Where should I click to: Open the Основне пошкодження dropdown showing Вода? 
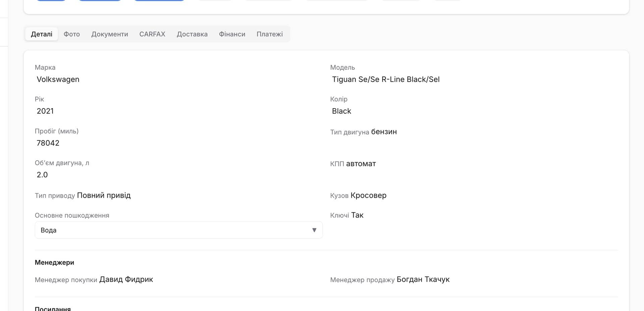(x=178, y=230)
